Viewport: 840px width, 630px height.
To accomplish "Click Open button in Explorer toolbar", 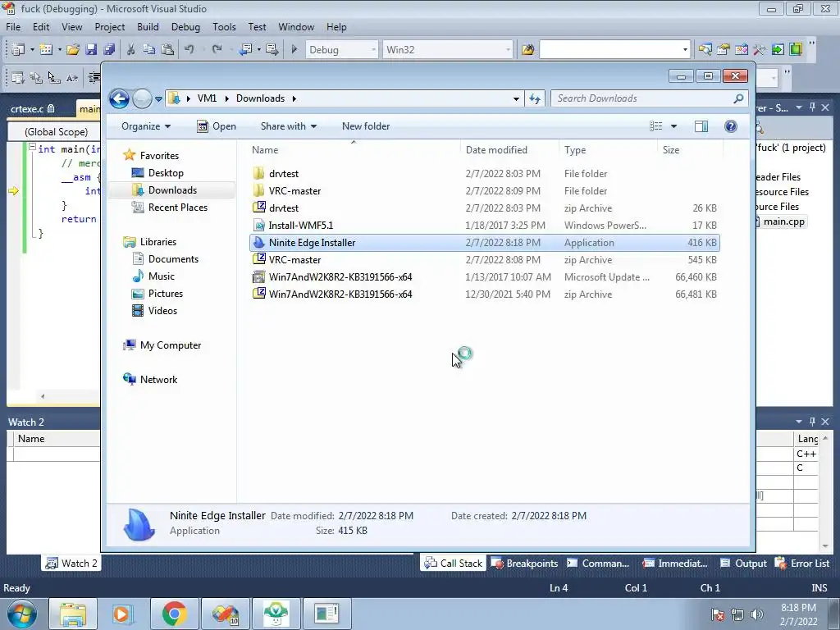I will [x=217, y=126].
